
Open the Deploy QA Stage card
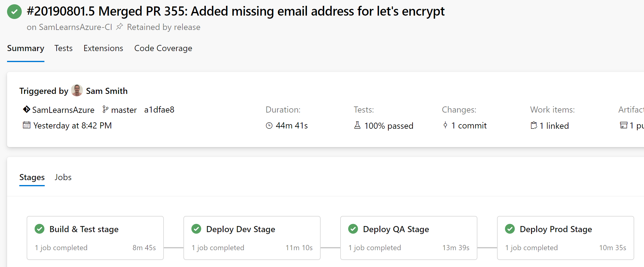[409, 238]
